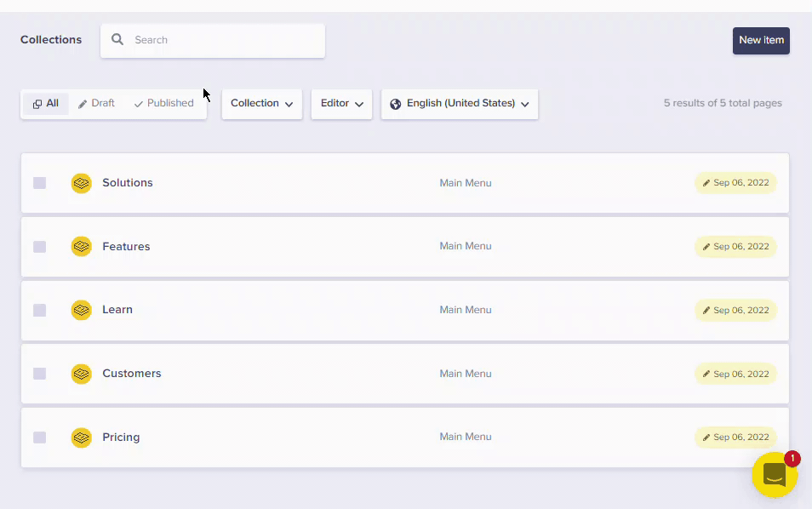Switch to the Draft filter tab

click(x=96, y=104)
